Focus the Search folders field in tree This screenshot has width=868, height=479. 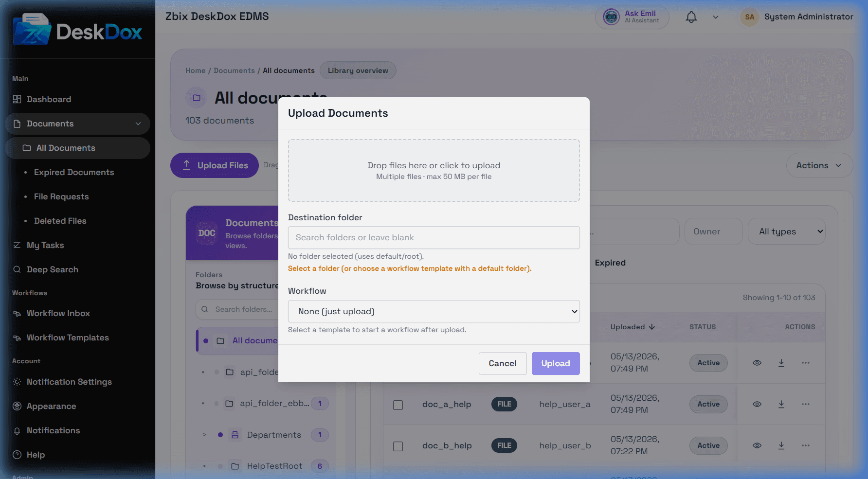click(238, 309)
